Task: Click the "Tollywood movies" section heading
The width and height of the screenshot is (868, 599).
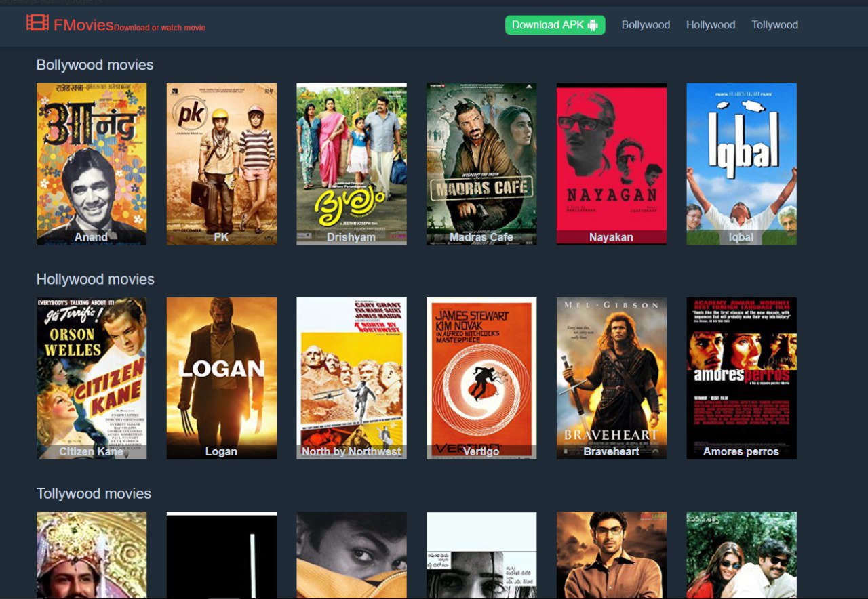Action: pos(94,493)
